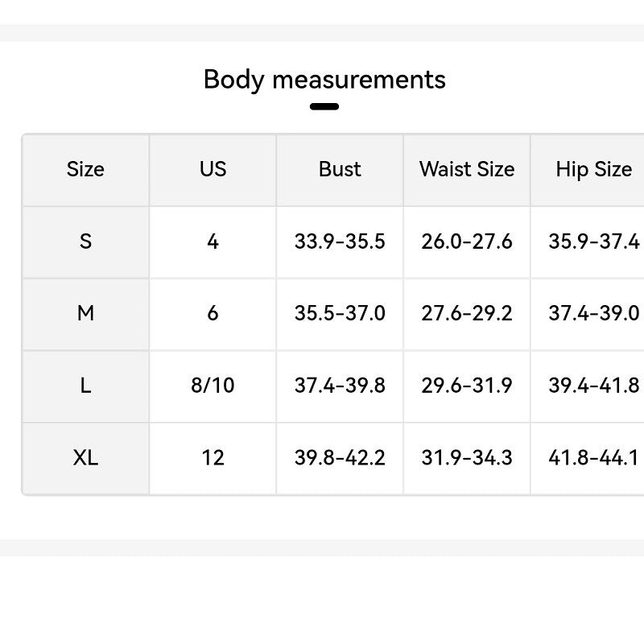
Task: Select the M size row label
Action: [85, 313]
